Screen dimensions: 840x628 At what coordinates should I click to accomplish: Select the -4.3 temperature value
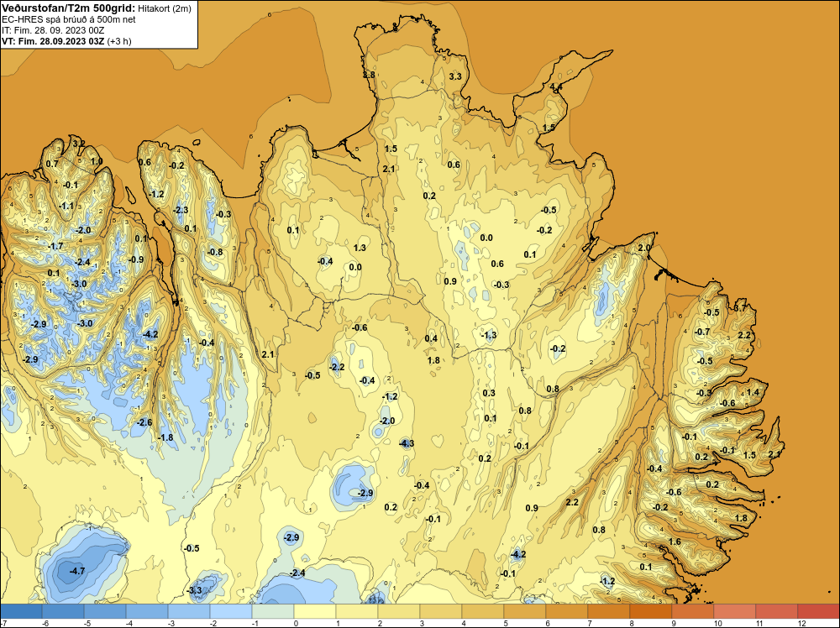pyautogui.click(x=407, y=443)
